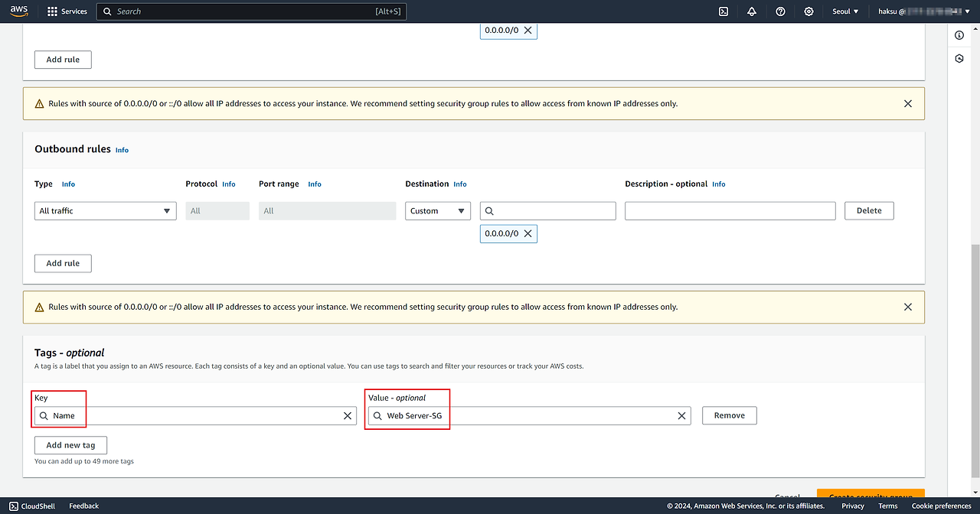Open CloudShell from the top navigation bar

723,11
